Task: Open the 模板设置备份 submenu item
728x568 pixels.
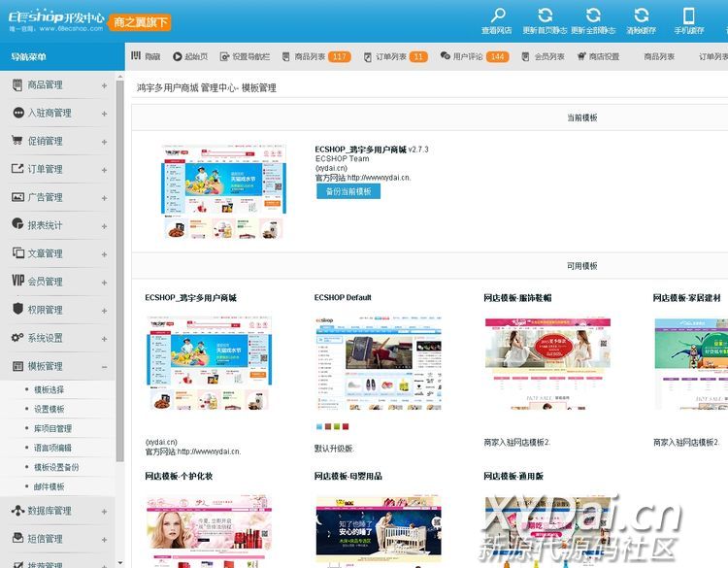Action: point(56,467)
